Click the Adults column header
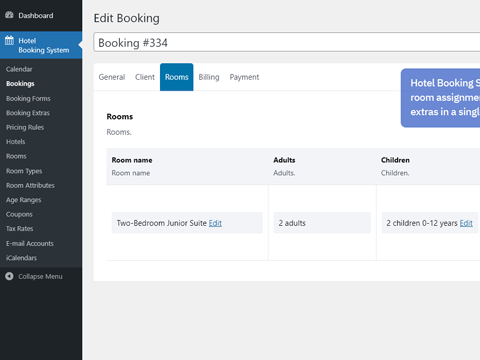 tap(284, 160)
